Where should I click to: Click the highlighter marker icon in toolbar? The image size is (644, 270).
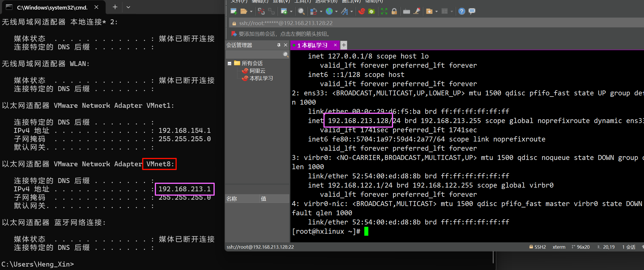pos(417,11)
